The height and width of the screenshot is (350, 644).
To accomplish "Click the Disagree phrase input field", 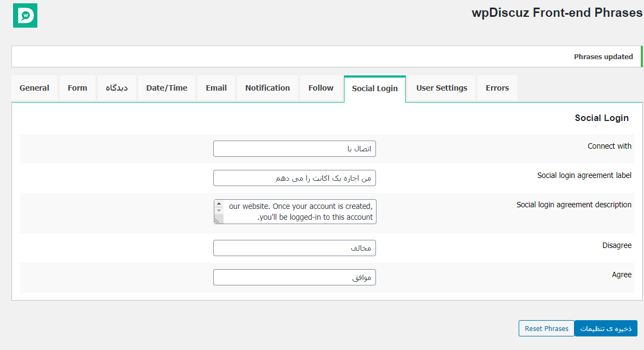I will click(295, 248).
